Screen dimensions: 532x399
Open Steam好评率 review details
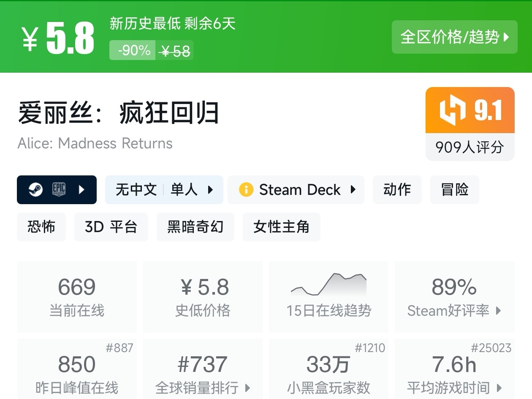(x=454, y=296)
